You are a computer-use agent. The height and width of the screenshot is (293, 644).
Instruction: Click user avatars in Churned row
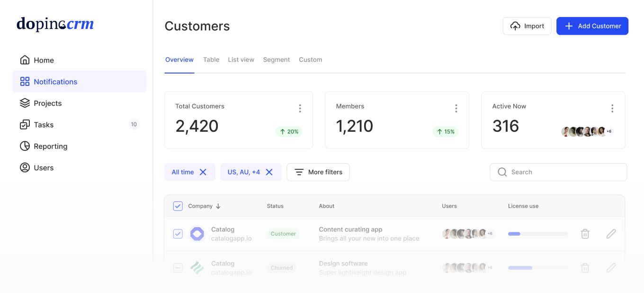tap(468, 268)
